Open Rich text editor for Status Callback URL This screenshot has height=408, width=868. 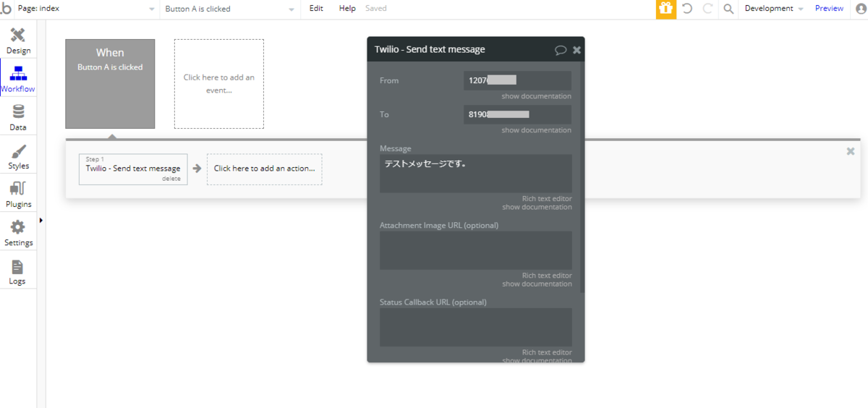tap(547, 352)
